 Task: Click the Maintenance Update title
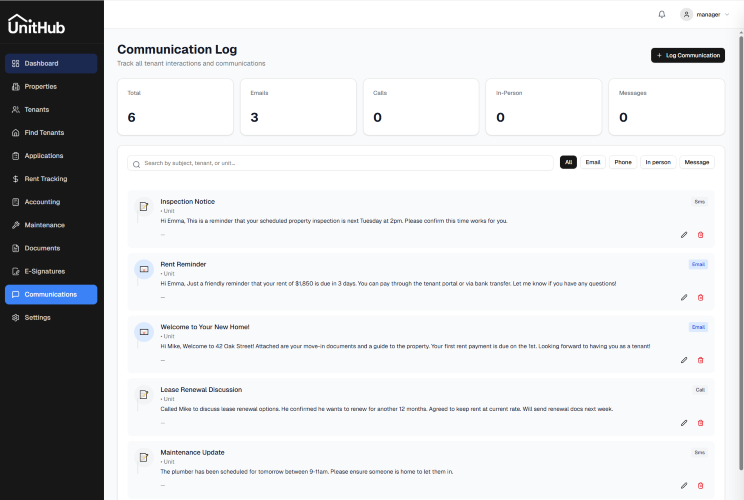(192, 453)
